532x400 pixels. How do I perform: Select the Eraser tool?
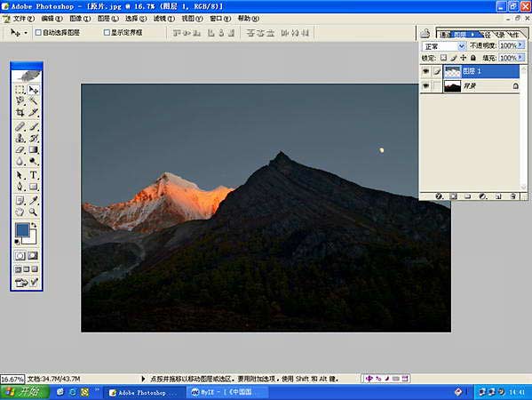click(20, 149)
